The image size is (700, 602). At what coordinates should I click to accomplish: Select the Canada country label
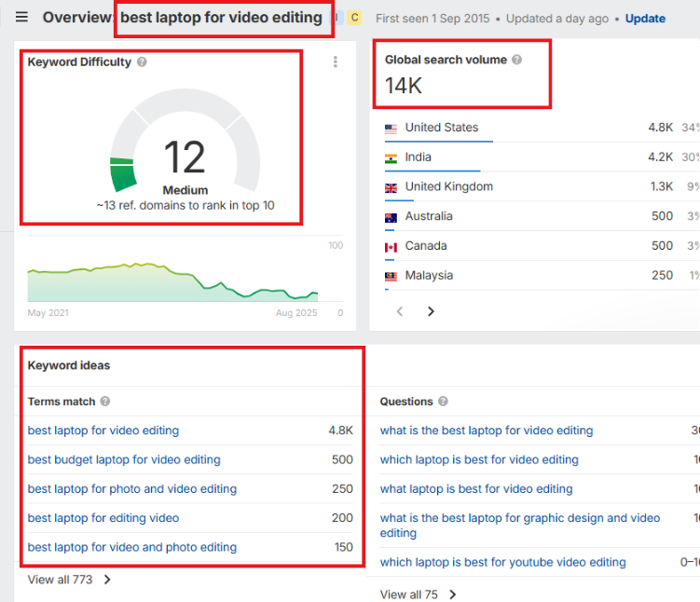[x=426, y=245]
